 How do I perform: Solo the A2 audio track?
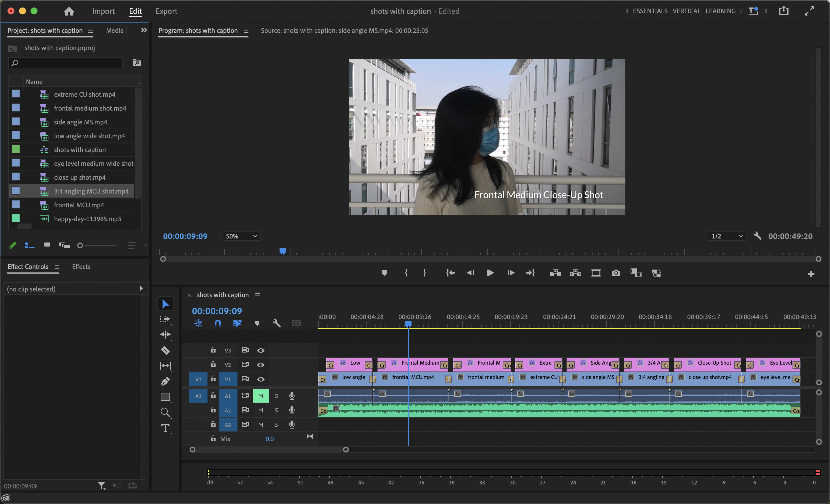click(x=276, y=410)
